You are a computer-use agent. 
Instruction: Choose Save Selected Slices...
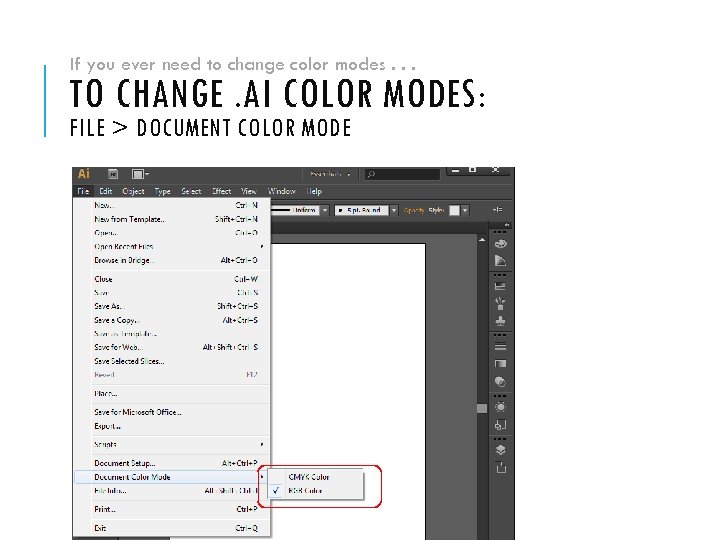click(x=172, y=361)
